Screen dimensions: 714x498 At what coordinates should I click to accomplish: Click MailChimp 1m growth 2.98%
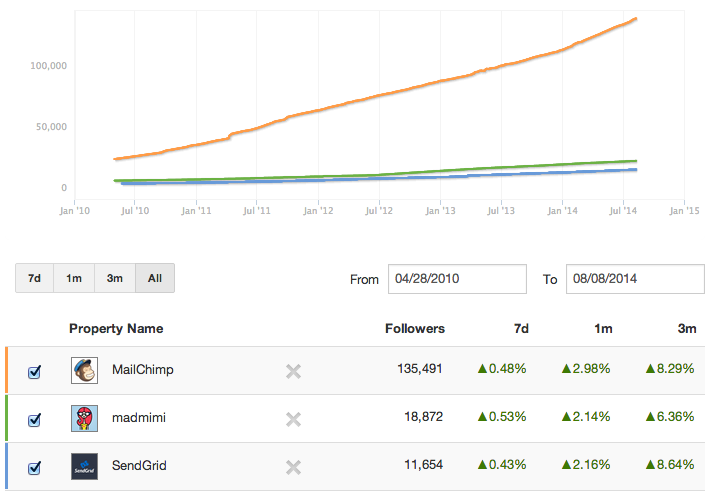coord(586,369)
